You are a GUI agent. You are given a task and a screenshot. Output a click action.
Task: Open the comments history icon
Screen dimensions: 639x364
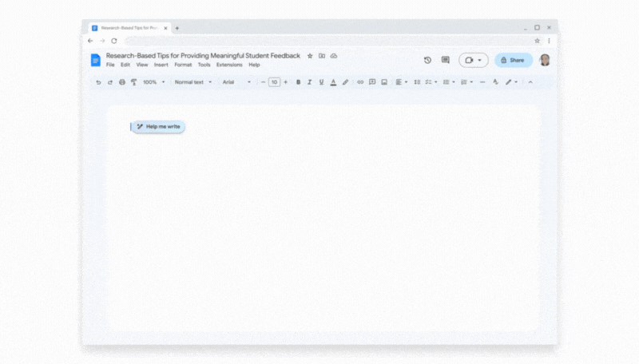click(446, 60)
